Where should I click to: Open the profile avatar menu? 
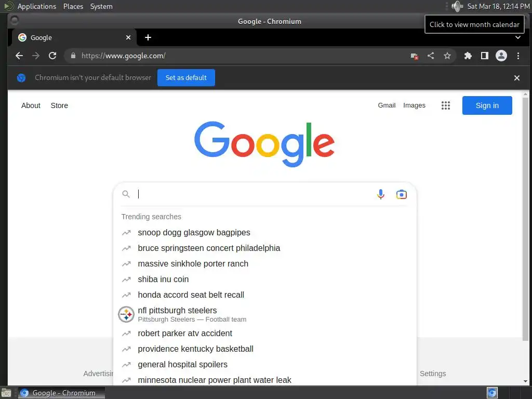[x=501, y=56]
